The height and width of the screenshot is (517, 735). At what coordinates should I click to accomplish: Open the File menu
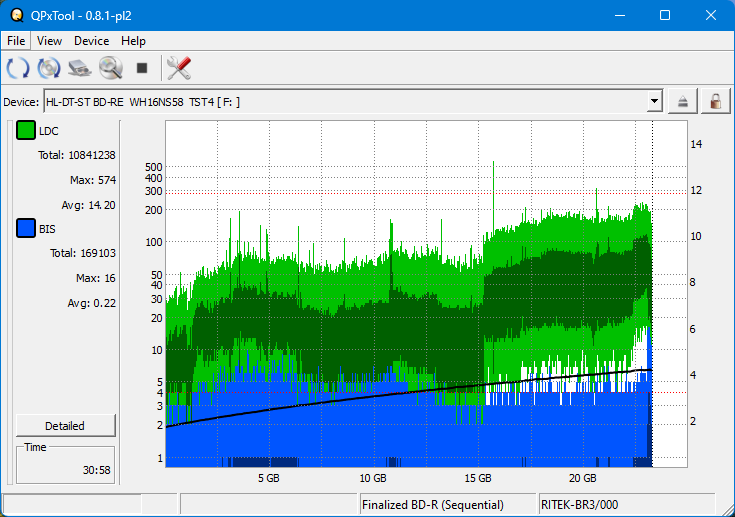pos(16,41)
